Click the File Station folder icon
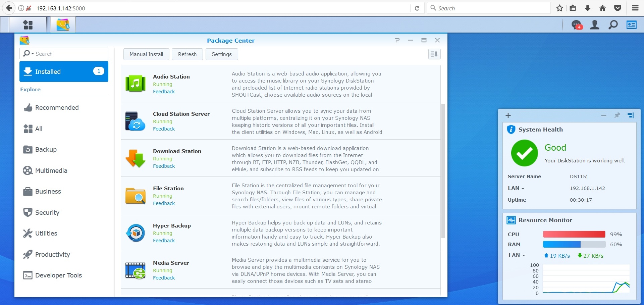Viewport: 644px width, 305px height. click(135, 196)
